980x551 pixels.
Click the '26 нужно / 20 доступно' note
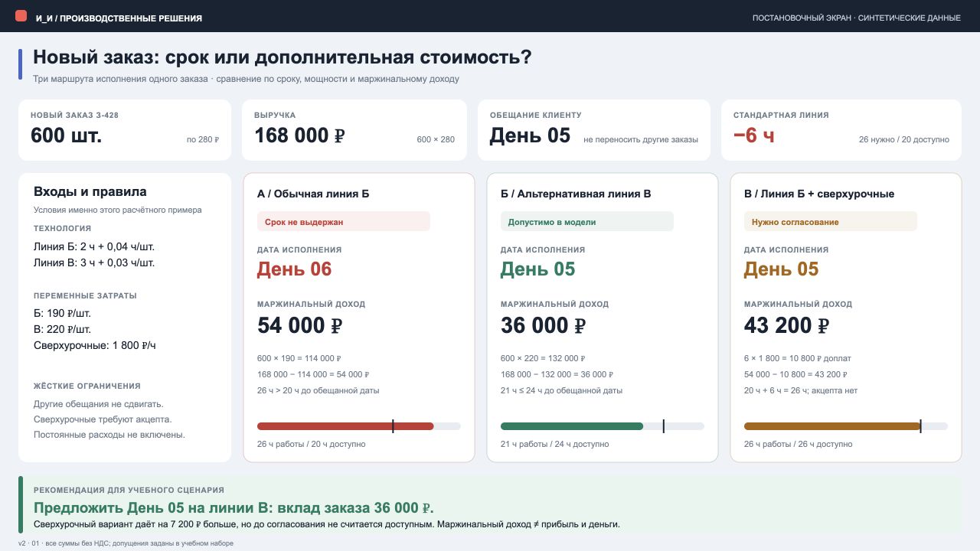tap(904, 140)
